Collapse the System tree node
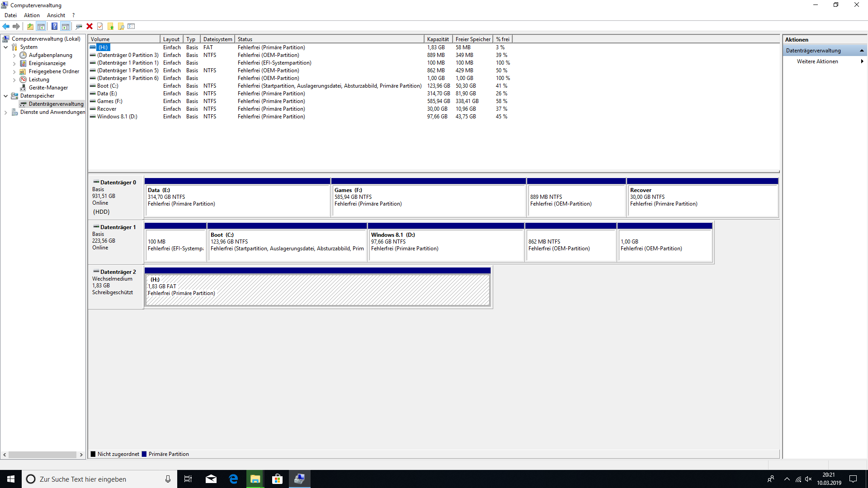 [5, 47]
